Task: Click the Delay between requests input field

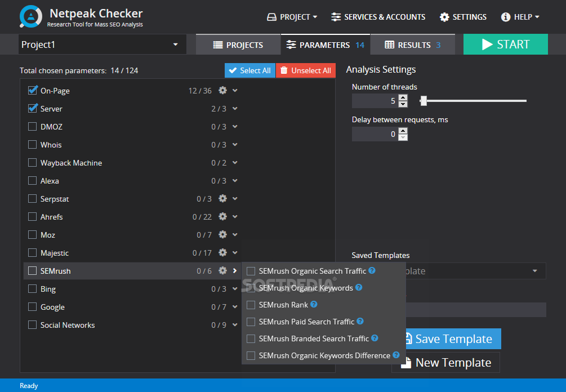Action: (375, 134)
